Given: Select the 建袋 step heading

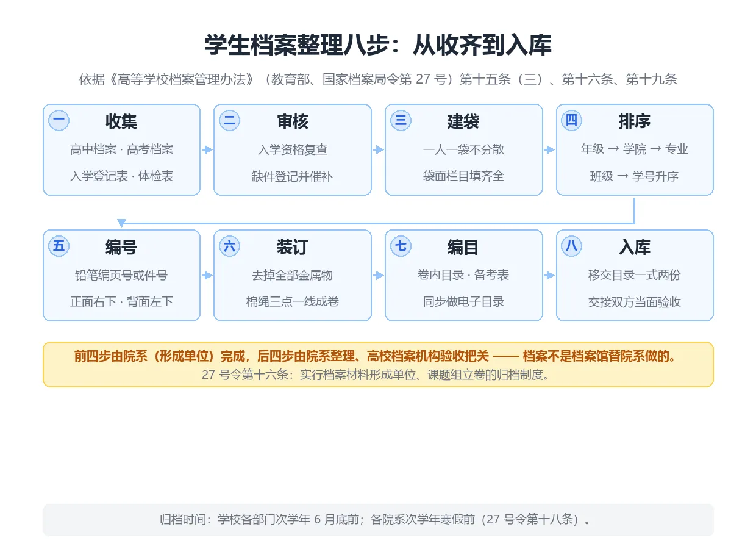Looking at the screenshot, I should pos(463,122).
